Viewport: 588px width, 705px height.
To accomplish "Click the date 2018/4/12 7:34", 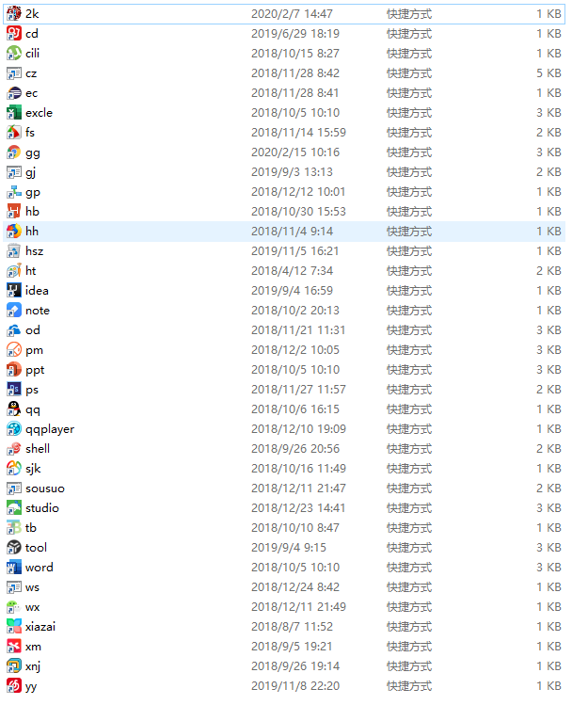I will (x=292, y=271).
